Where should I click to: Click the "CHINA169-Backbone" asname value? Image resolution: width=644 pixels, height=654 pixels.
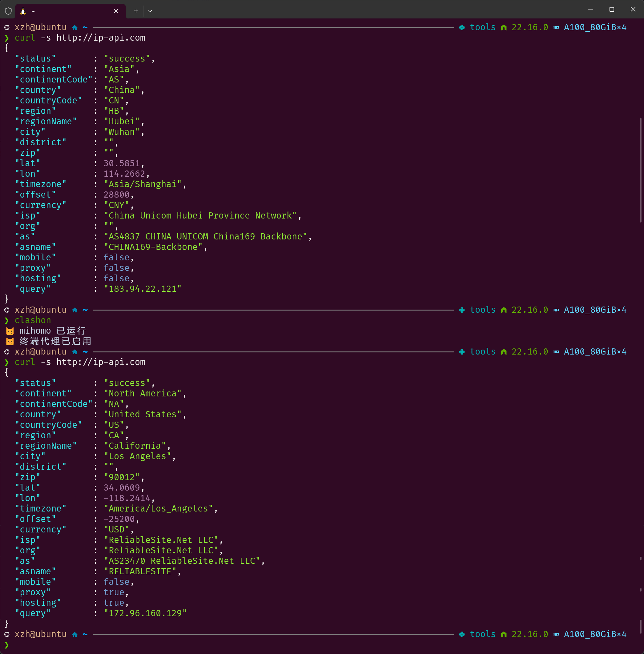point(153,247)
